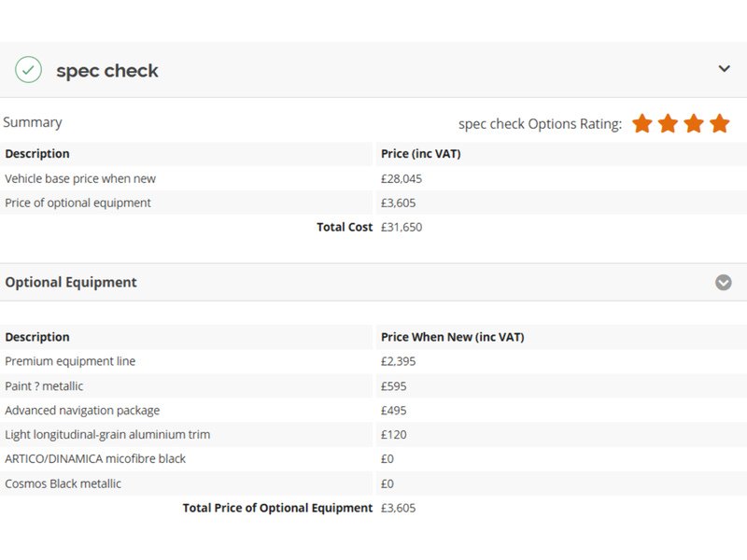
Task: Click the Summary heading
Action: (x=33, y=122)
